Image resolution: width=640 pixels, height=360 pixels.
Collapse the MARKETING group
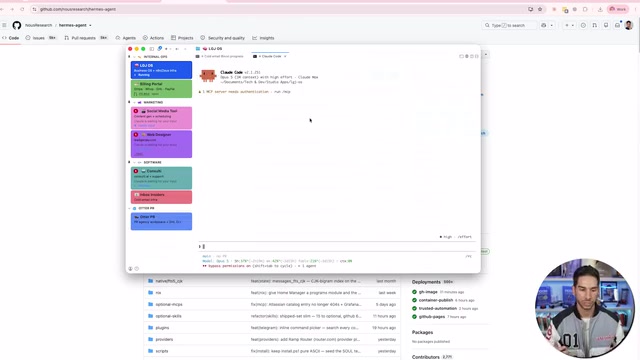[134, 102]
